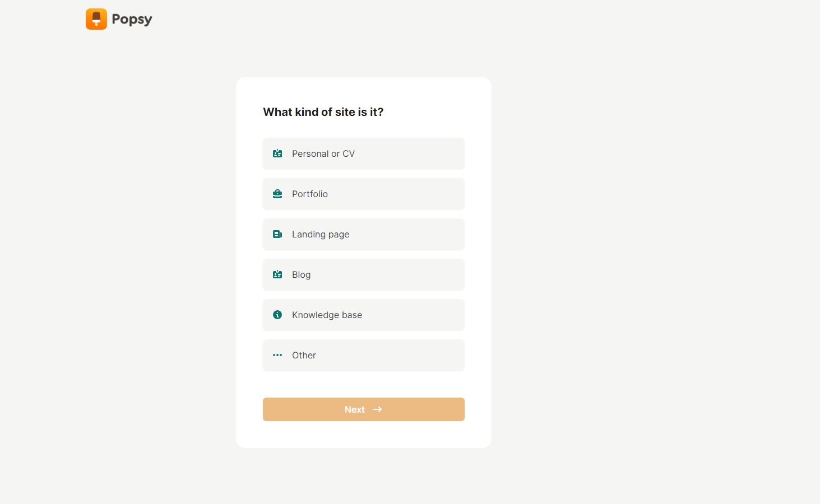Select the "Other" site type option
Screen dimensions: 820x504
point(363,355)
